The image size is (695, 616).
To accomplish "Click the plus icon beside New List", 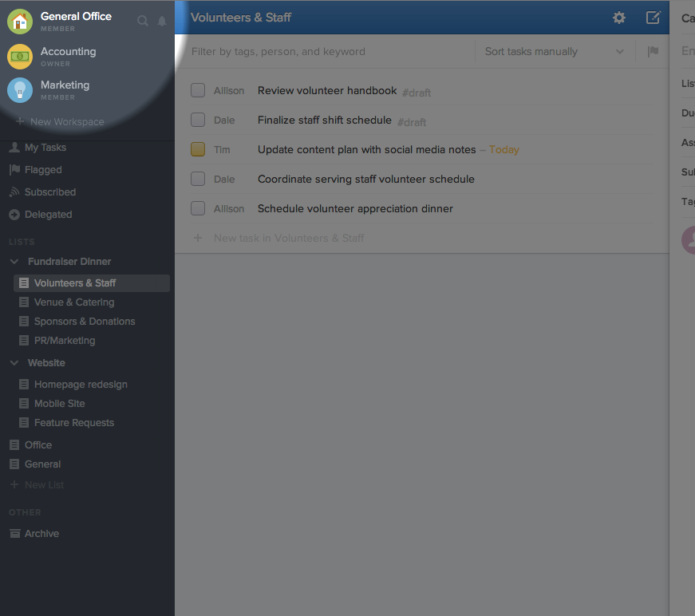I will [14, 484].
